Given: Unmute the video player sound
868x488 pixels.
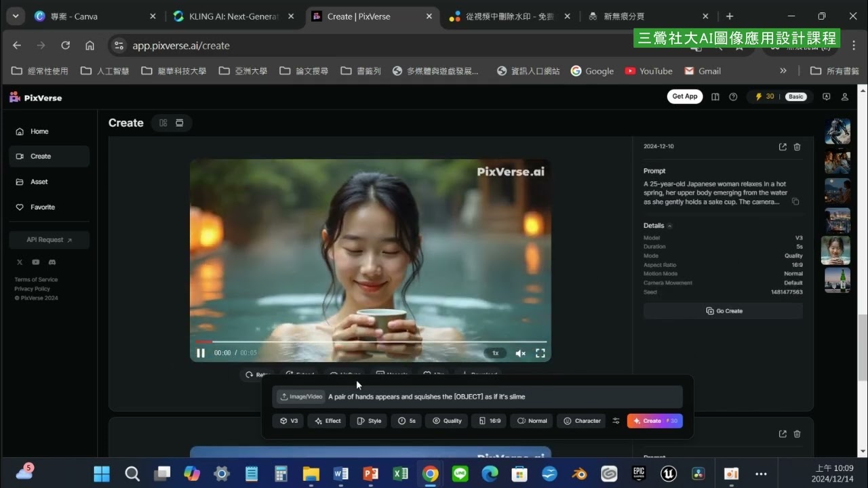Looking at the screenshot, I should (520, 353).
